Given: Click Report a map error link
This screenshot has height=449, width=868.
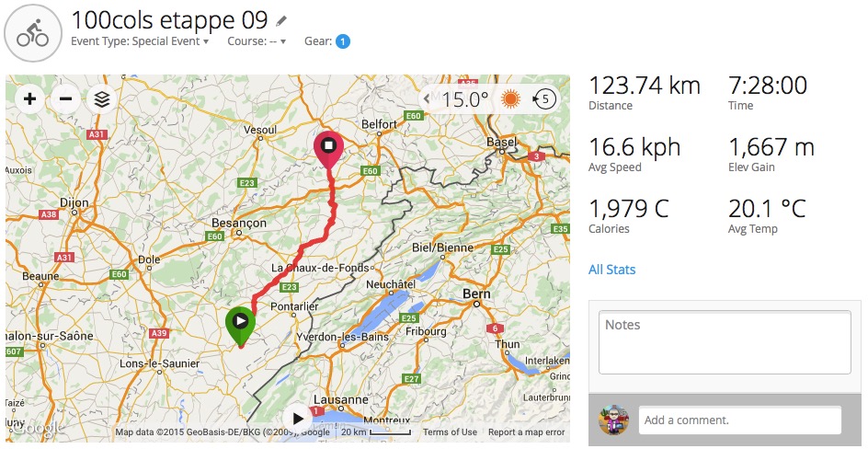Looking at the screenshot, I should (x=527, y=432).
